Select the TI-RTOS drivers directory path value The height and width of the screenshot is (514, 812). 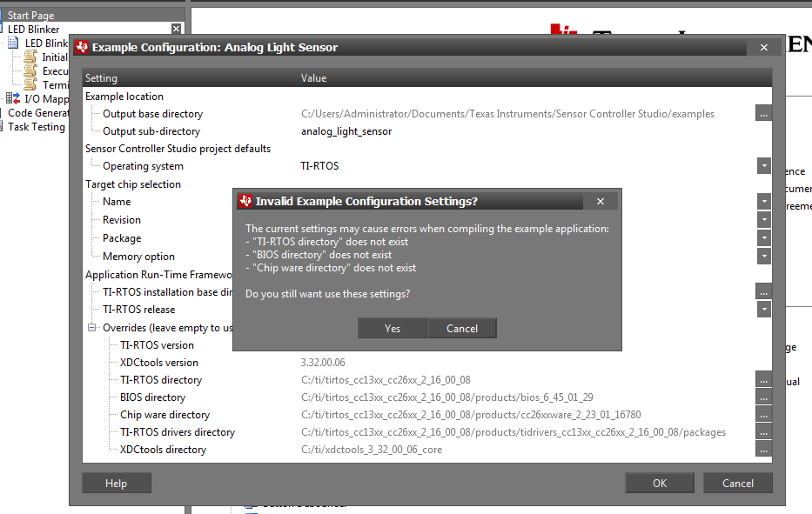click(513, 432)
